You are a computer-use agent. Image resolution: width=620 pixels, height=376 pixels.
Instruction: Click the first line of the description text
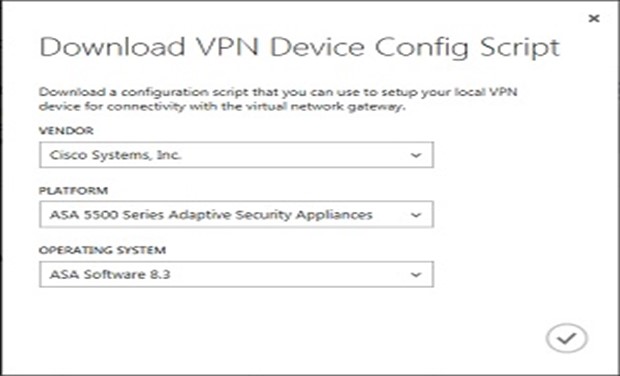click(278, 93)
